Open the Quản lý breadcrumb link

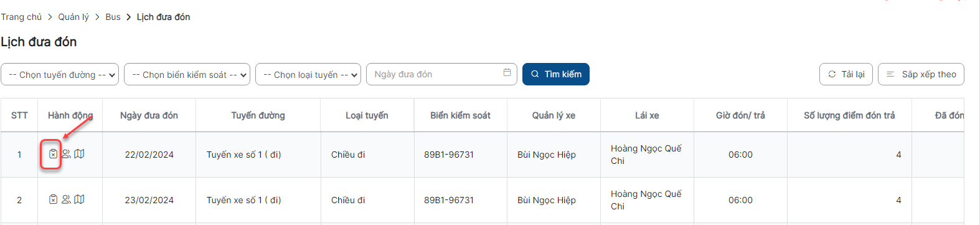[x=73, y=17]
